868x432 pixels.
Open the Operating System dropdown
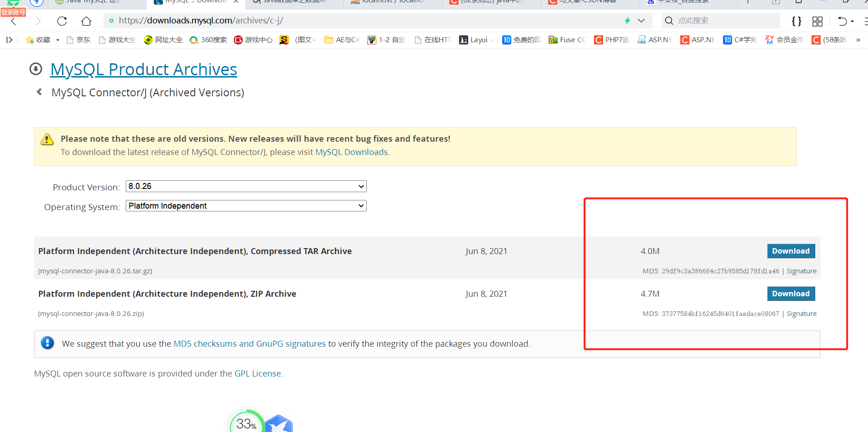(x=246, y=205)
